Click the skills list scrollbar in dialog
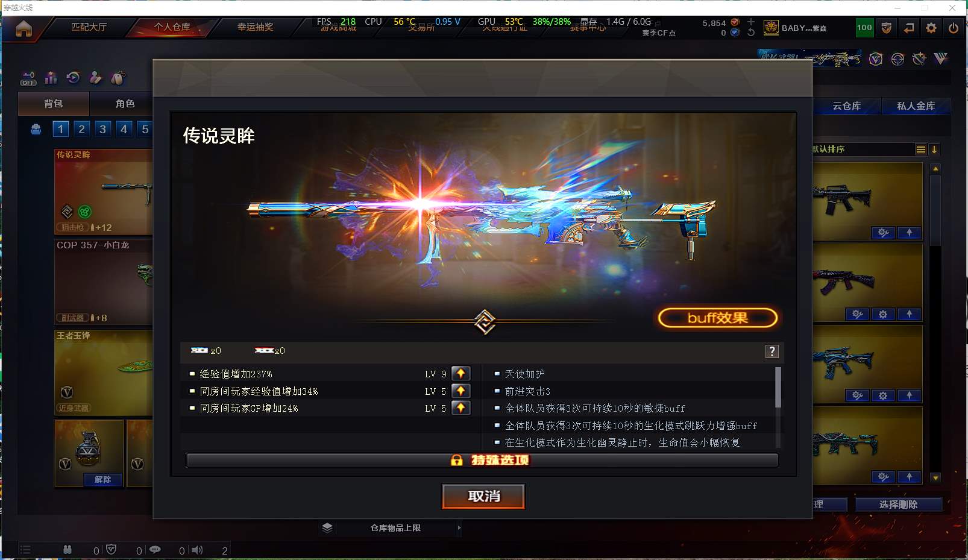The image size is (968, 560). point(778,388)
